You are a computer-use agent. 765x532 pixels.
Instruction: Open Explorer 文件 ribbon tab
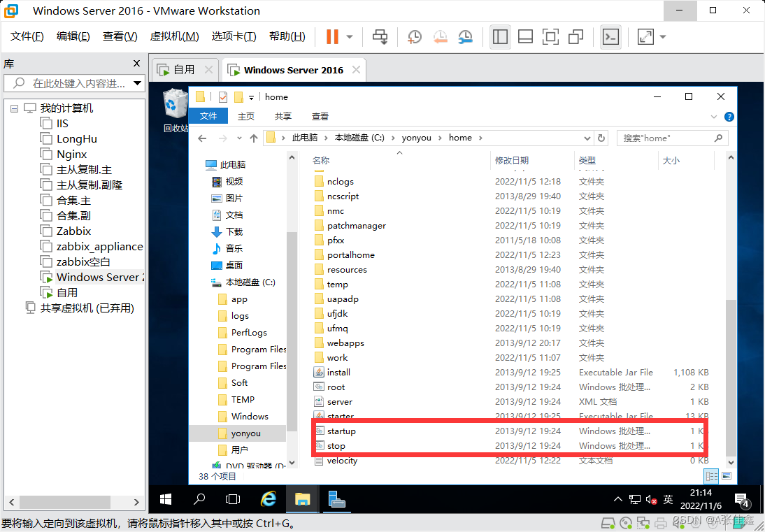pyautogui.click(x=208, y=116)
